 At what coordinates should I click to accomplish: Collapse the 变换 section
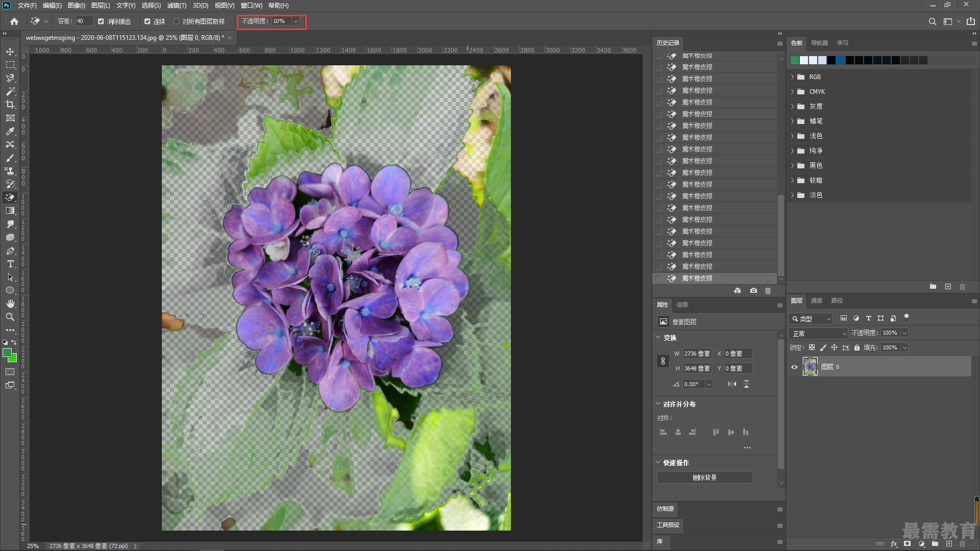tap(658, 337)
